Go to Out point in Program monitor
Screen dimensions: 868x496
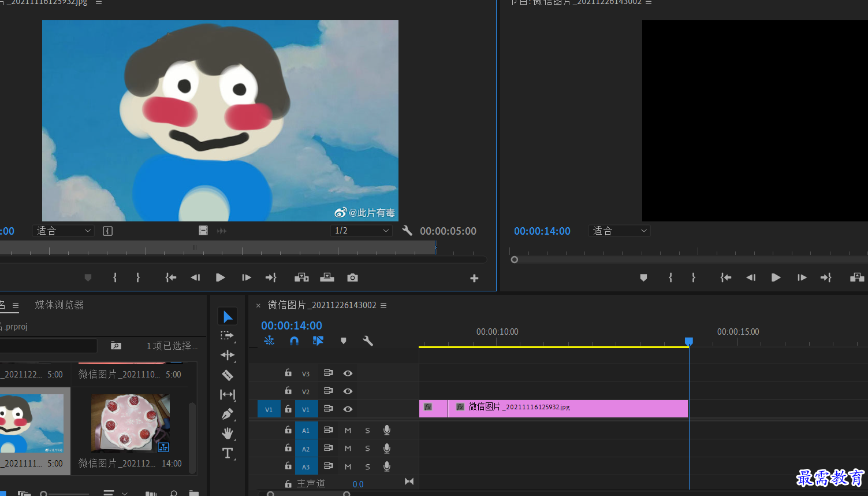[826, 278]
